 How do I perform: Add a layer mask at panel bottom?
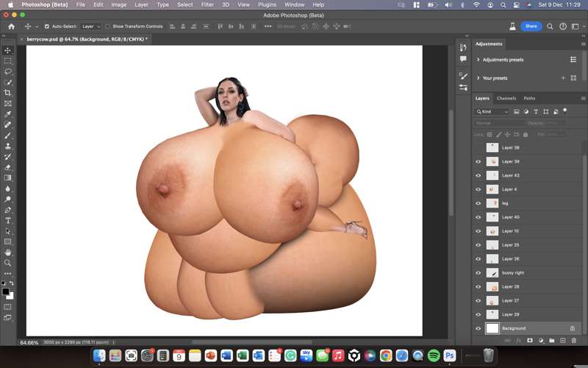[x=529, y=340]
